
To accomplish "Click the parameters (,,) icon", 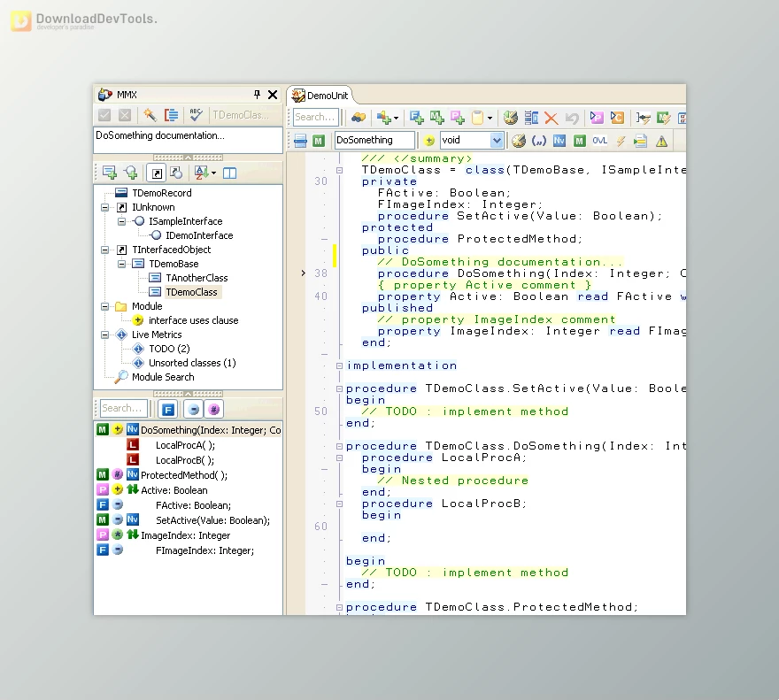I will (x=539, y=141).
